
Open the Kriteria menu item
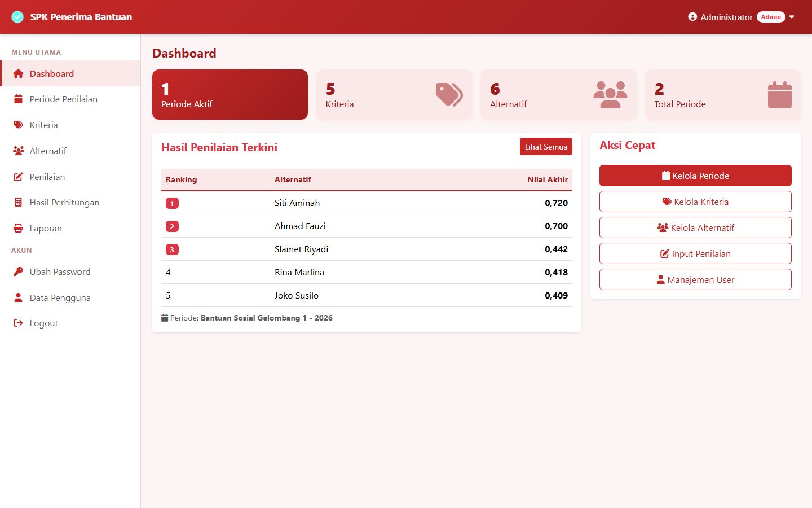70,125
